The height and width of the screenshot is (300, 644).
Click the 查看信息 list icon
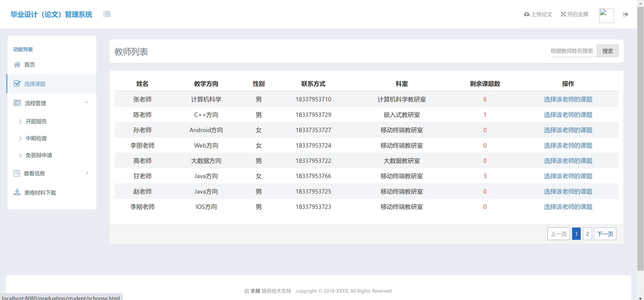17,173
